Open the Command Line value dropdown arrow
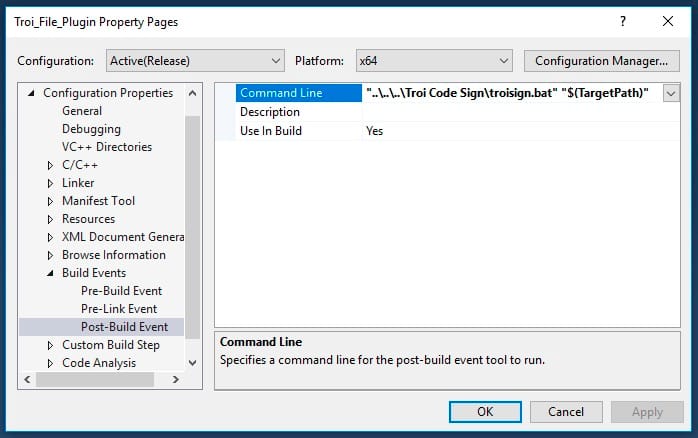Screen dimensions: 698x438 671,93
